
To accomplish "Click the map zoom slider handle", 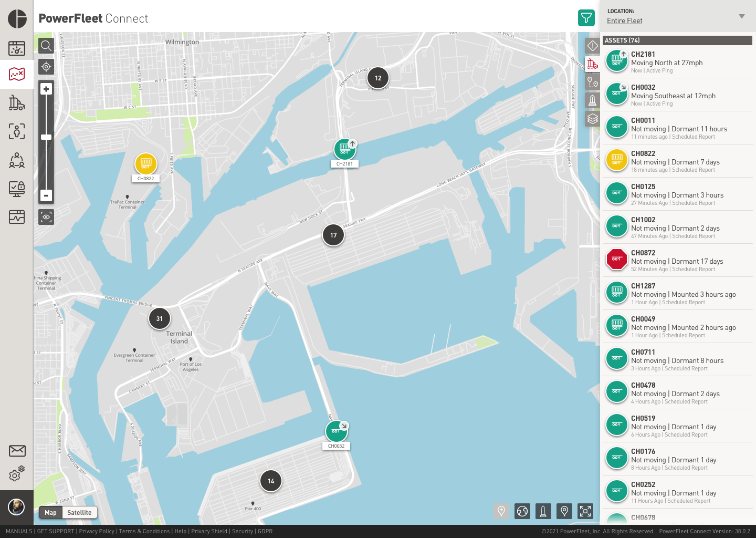I will (x=46, y=137).
